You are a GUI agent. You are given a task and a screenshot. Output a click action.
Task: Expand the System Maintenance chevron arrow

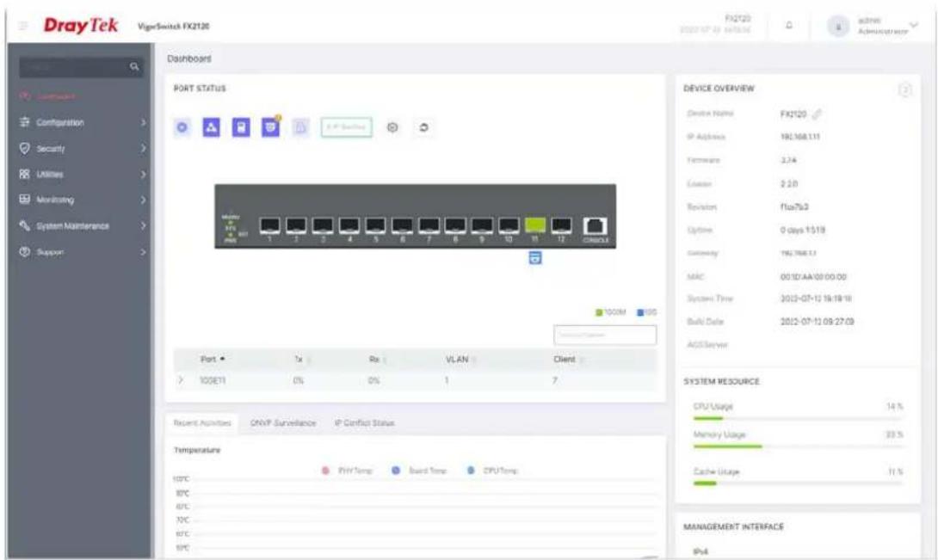(143, 226)
